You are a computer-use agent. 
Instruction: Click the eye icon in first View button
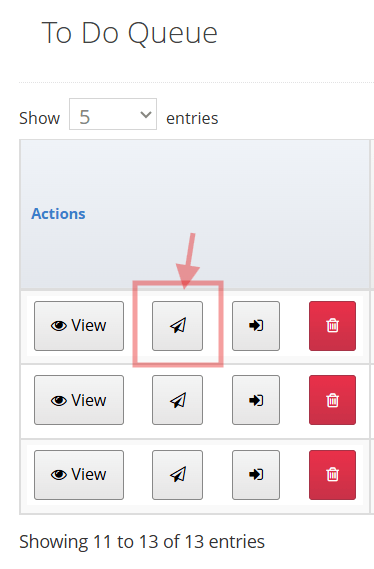59,326
